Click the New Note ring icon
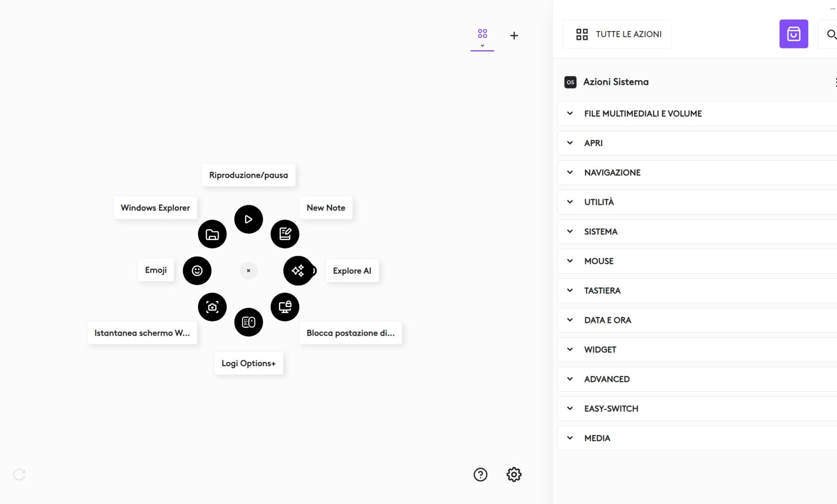The width and height of the screenshot is (837, 504). click(x=285, y=234)
